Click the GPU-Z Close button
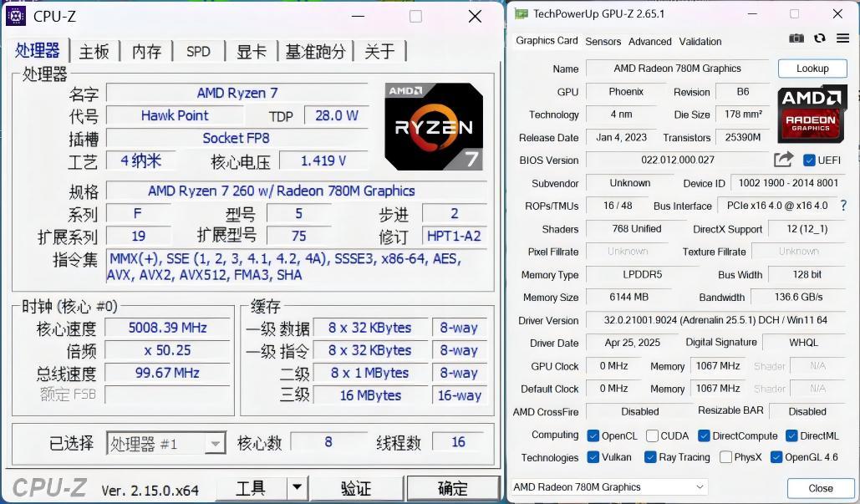This screenshot has width=860, height=504. 821,488
